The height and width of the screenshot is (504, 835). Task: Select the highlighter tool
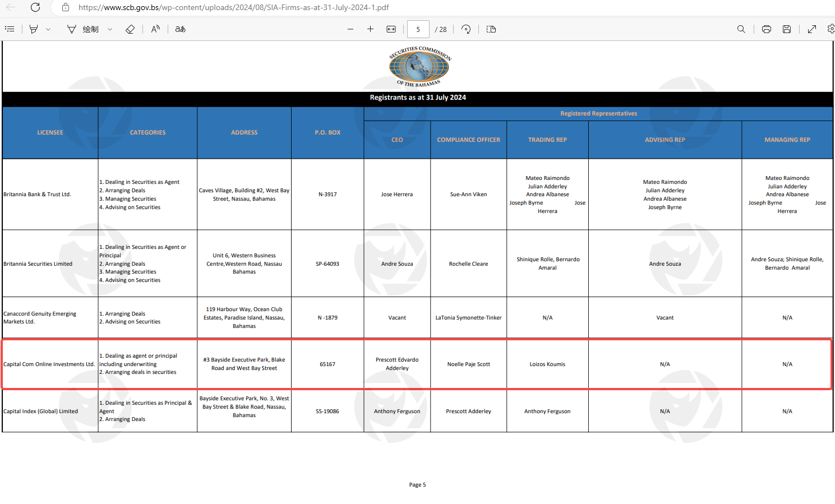[x=34, y=29]
